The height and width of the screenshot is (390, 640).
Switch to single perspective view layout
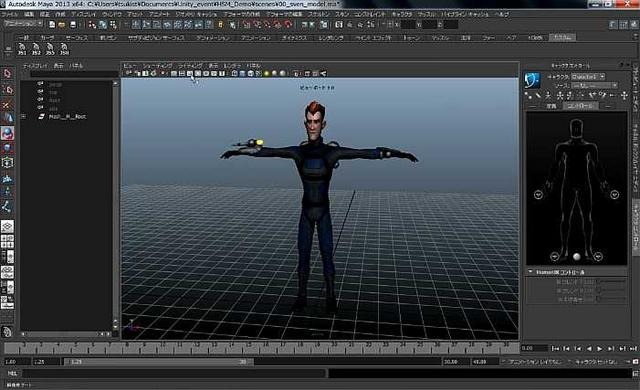7,226
